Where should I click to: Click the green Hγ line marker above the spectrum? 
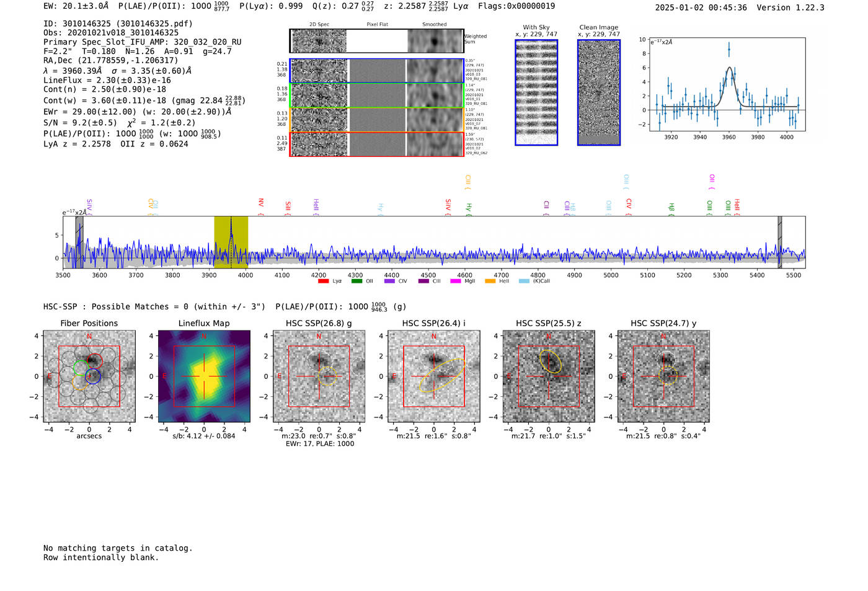coord(469,208)
